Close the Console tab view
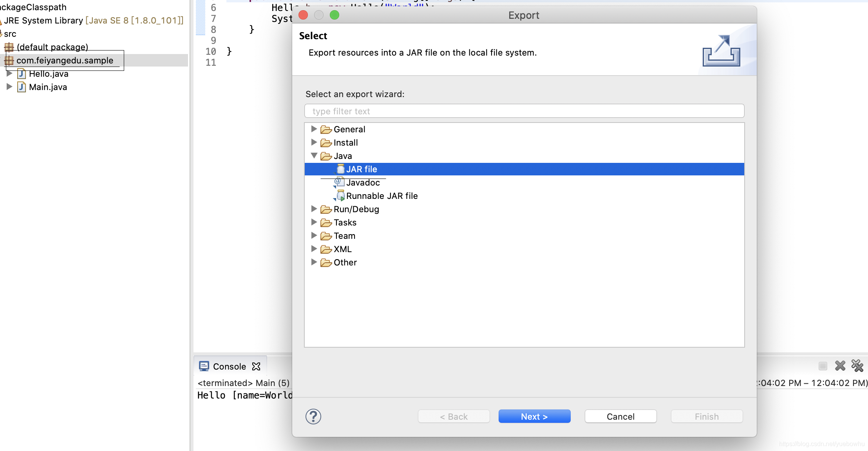The image size is (868, 451). (x=256, y=366)
